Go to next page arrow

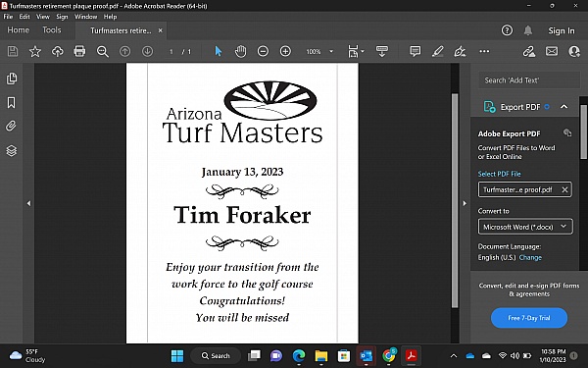147,51
